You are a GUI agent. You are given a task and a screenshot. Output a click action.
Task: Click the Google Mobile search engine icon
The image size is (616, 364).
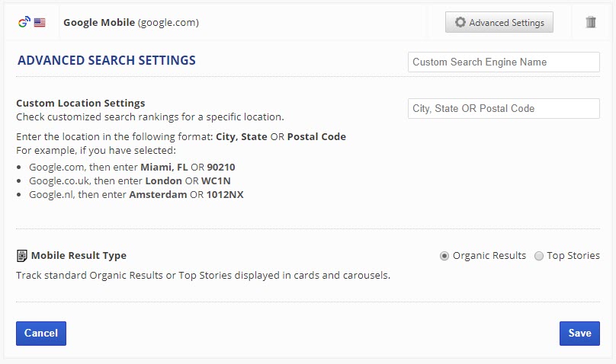[23, 22]
